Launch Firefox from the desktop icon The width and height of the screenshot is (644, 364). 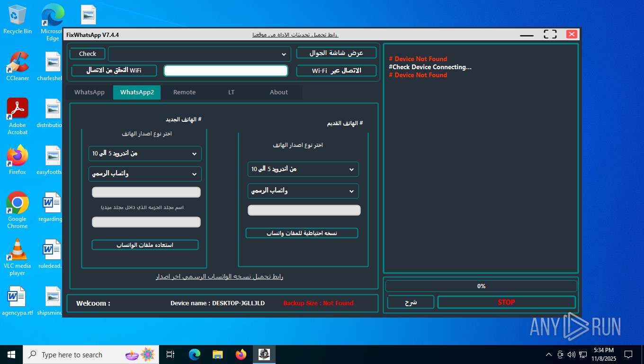click(18, 160)
